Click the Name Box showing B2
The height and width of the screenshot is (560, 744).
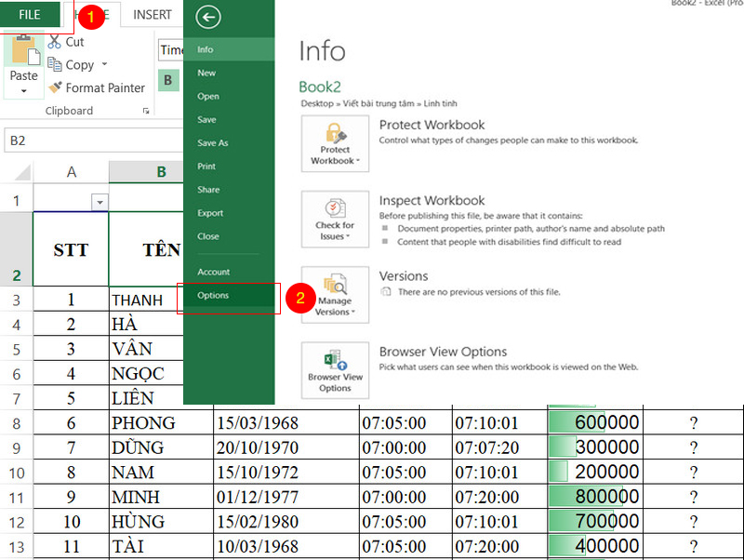tap(94, 140)
